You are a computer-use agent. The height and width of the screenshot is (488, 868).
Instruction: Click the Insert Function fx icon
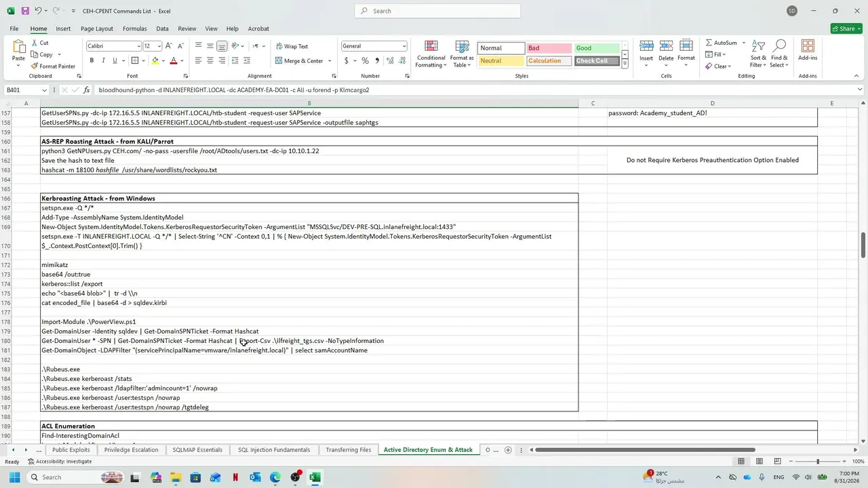(86, 90)
